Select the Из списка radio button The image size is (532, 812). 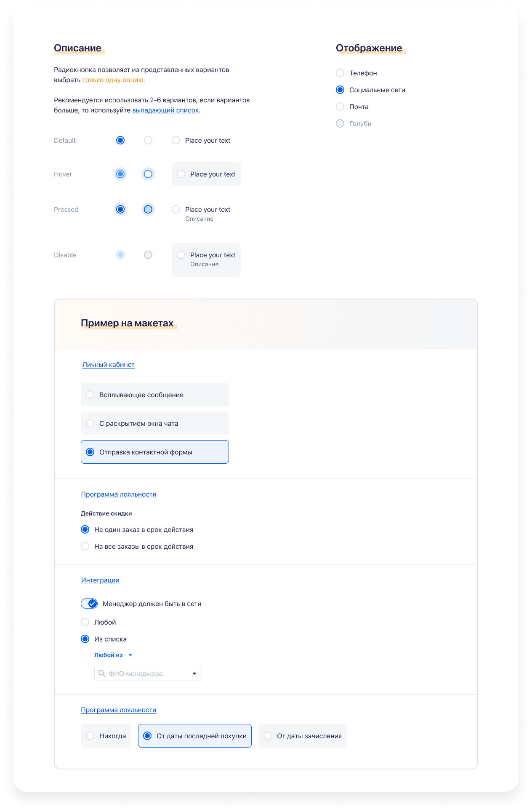click(x=85, y=639)
